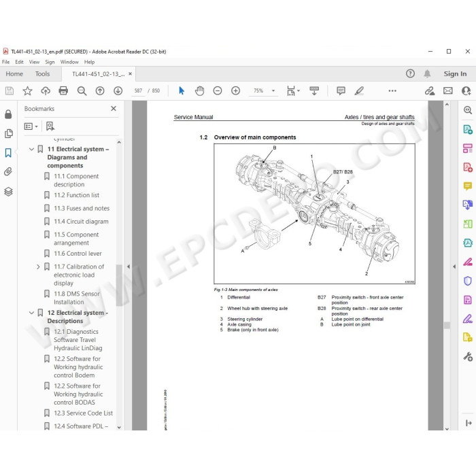The width and height of the screenshot is (476, 476).
Task: Activate the selection arrow tool
Action: point(182,90)
